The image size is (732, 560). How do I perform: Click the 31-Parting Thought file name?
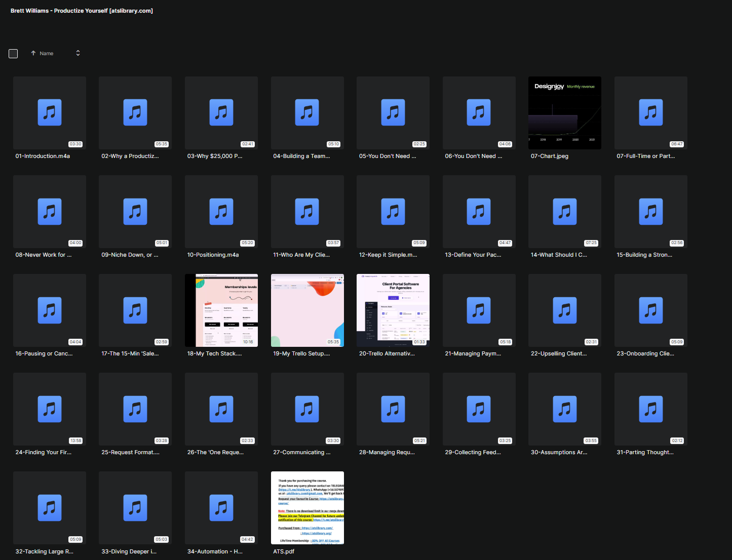[x=645, y=453]
